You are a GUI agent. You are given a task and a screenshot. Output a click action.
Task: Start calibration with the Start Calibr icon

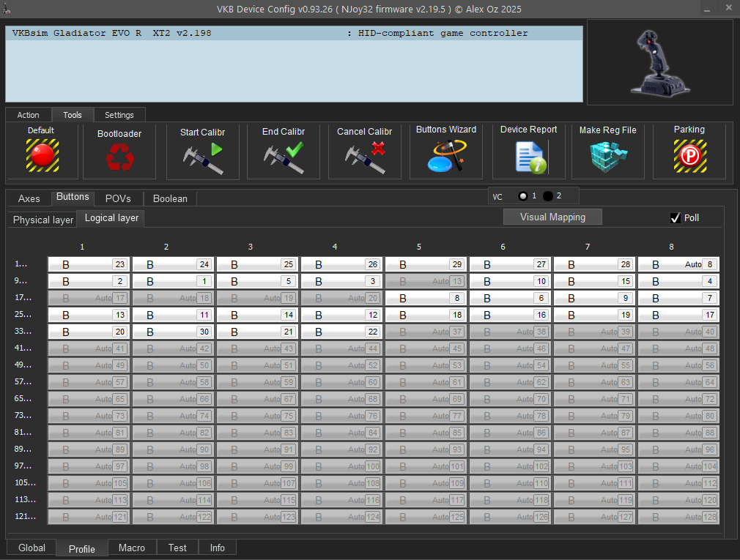202,158
